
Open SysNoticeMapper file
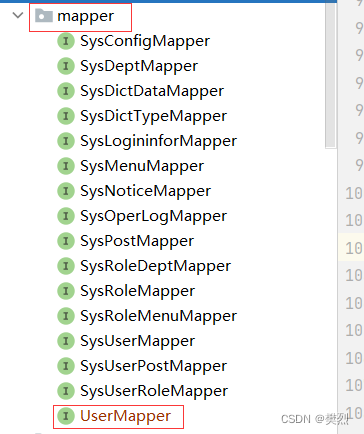pos(145,192)
